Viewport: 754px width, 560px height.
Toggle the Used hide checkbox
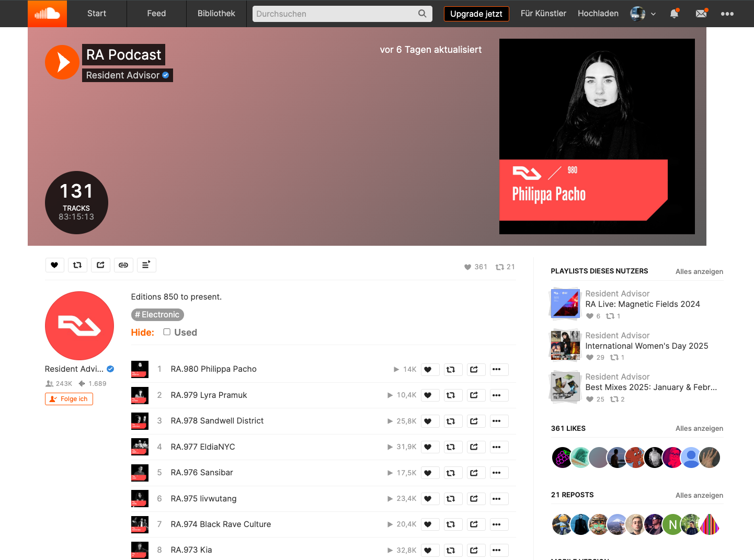167,332
